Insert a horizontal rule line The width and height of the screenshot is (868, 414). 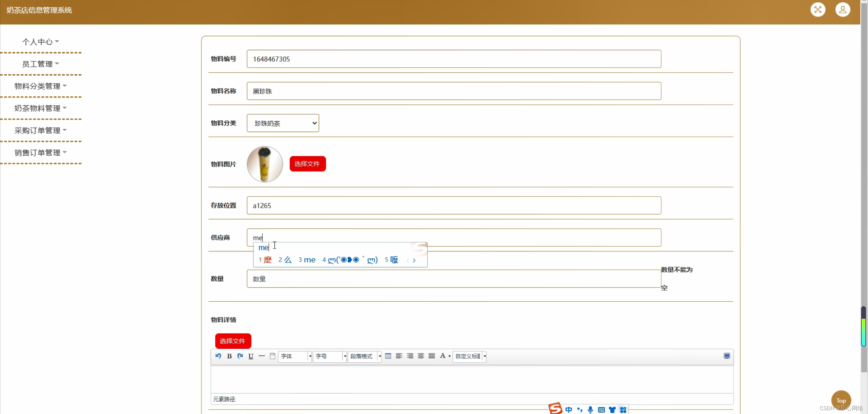[x=261, y=356]
